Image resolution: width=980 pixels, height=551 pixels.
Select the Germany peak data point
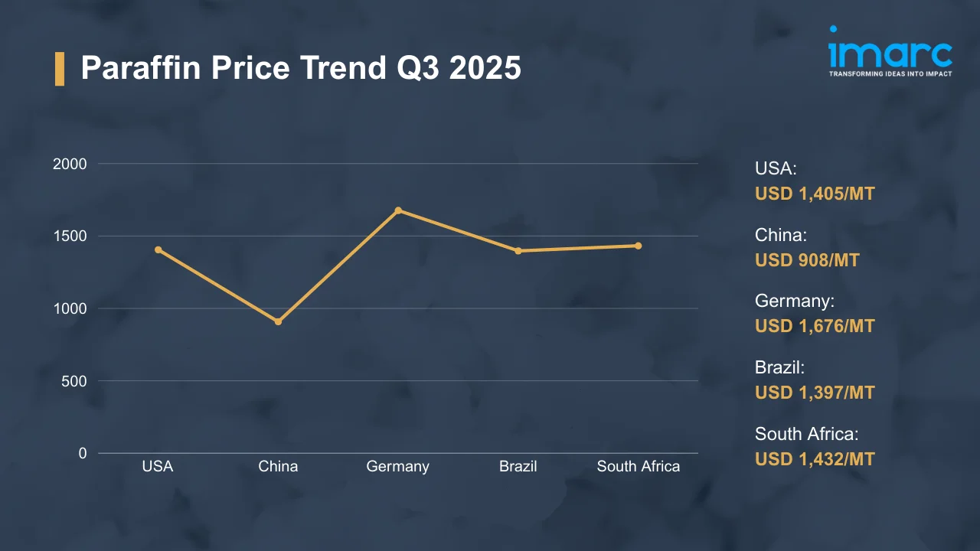point(398,210)
